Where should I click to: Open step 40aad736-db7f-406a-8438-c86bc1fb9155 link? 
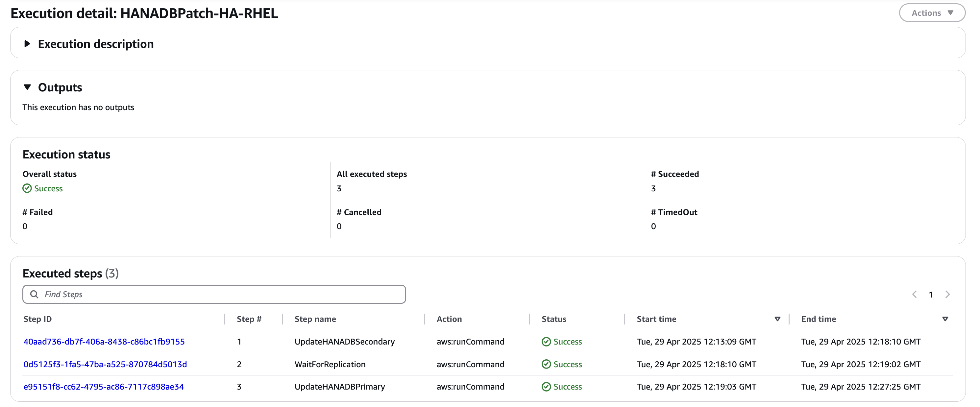coord(104,341)
